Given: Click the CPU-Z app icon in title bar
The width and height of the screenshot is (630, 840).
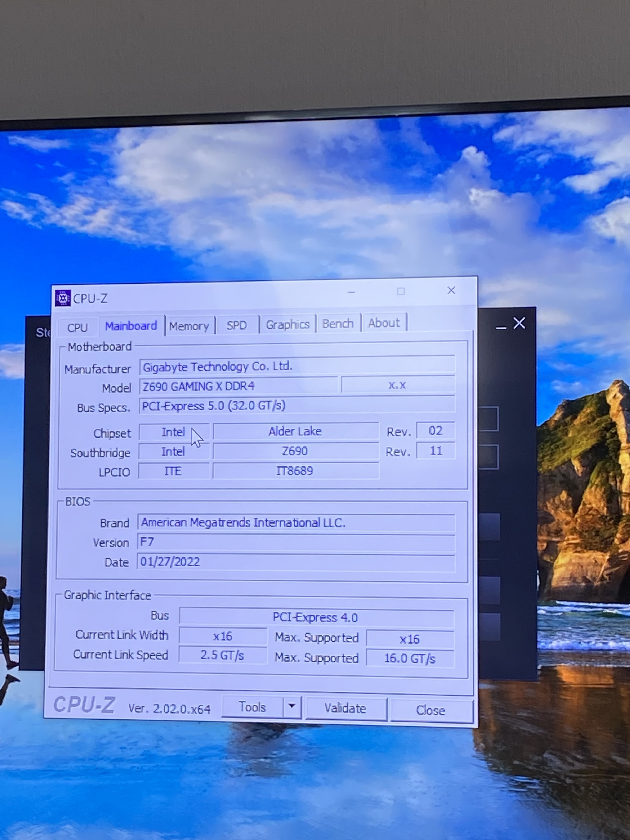Looking at the screenshot, I should click(63, 298).
